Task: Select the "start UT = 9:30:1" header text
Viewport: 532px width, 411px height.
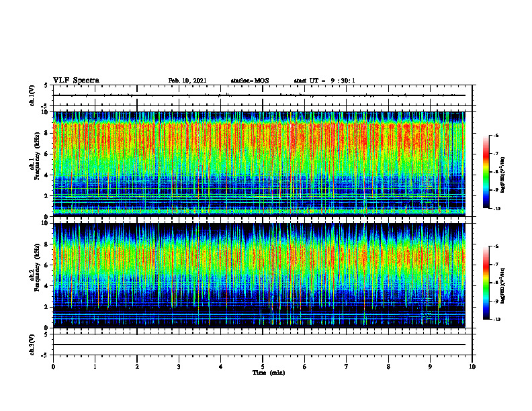Action: point(324,81)
